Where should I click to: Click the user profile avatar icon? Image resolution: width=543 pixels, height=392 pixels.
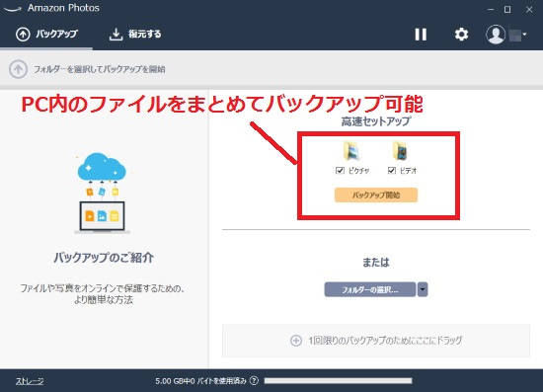(496, 35)
